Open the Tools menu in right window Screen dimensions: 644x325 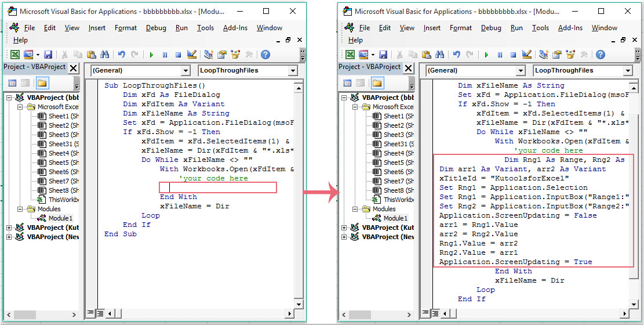click(x=540, y=28)
